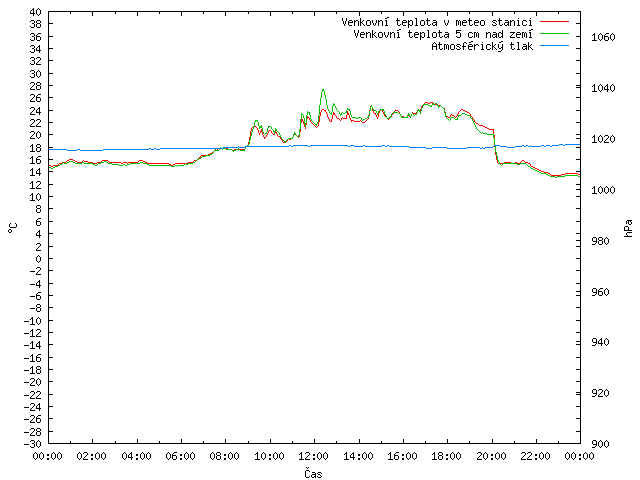Image resolution: width=640 pixels, height=480 pixels.
Task: Click the 10:00 time axis label
Action: coord(269,456)
